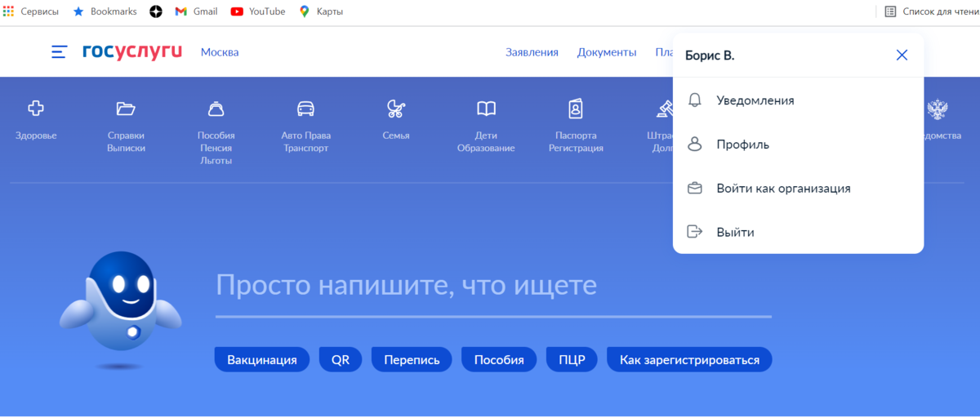Click the Семья label
The width and height of the screenshot is (980, 418).
[x=396, y=136]
